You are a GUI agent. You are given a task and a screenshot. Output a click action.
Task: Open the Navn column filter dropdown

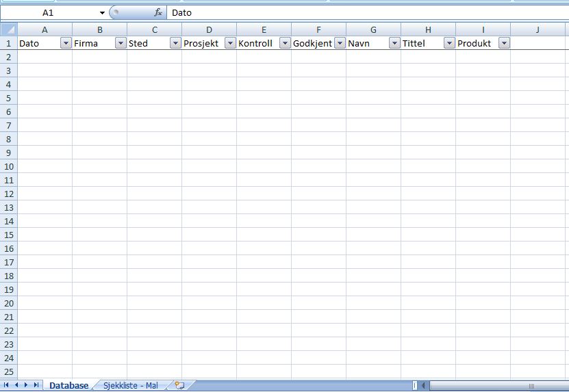click(x=394, y=43)
